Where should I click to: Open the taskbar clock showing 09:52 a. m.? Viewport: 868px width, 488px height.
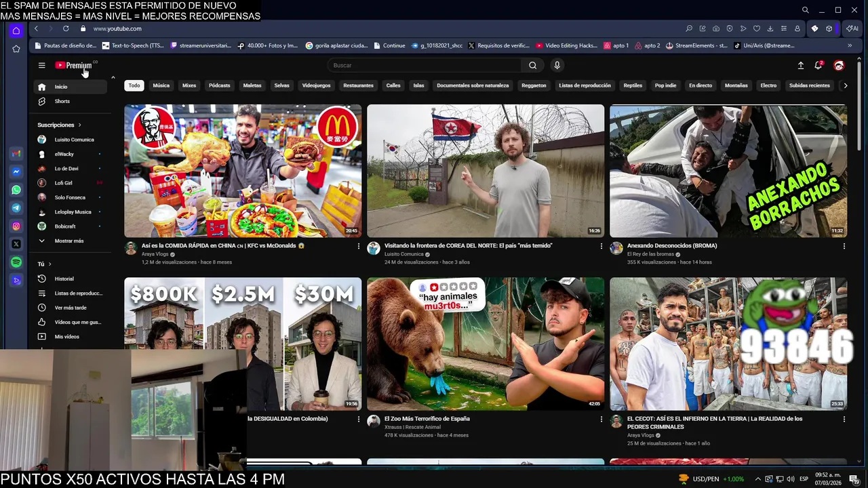pyautogui.click(x=827, y=479)
